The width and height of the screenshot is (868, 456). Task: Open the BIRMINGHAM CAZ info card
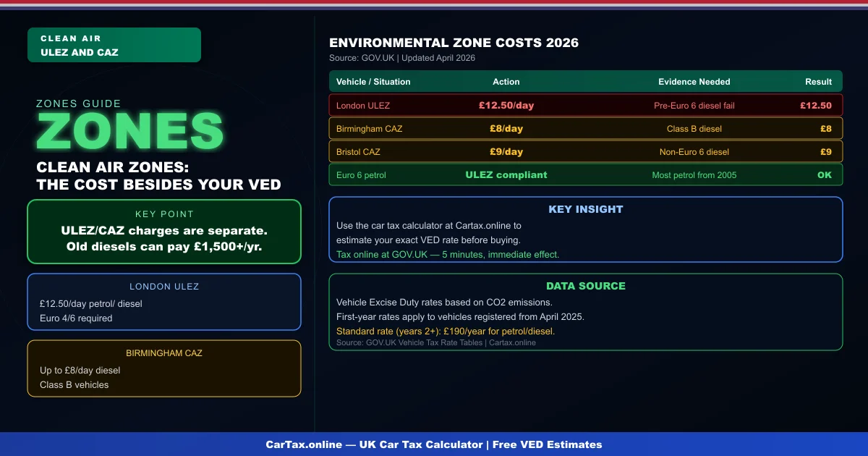pos(163,368)
